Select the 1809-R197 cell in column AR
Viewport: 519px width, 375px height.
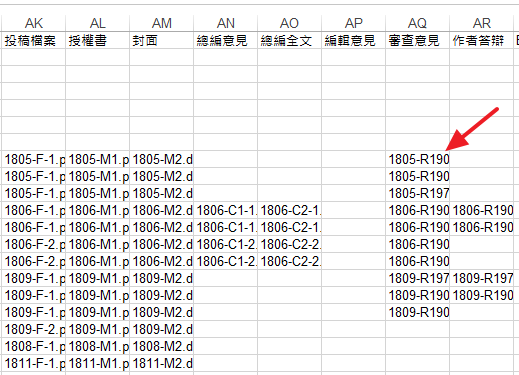(x=481, y=278)
